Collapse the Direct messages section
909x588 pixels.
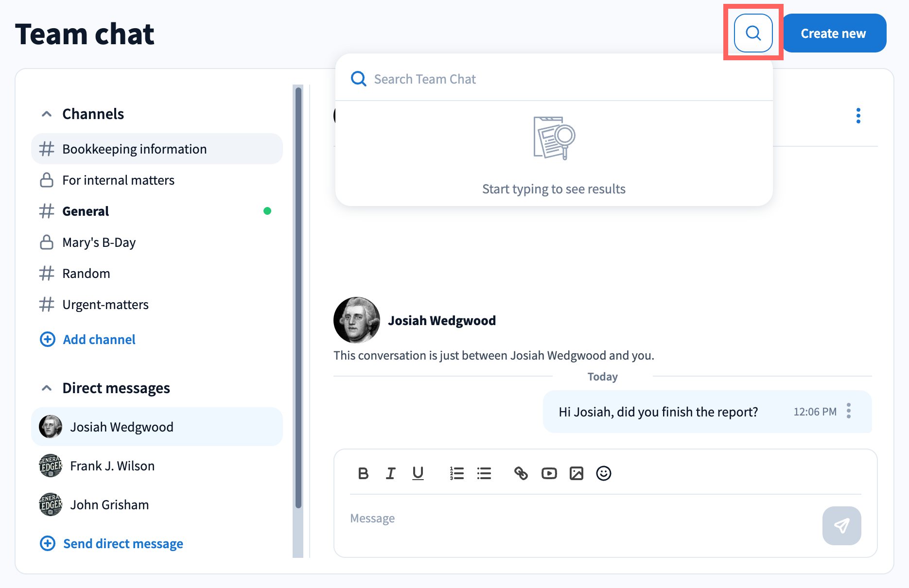coord(47,388)
